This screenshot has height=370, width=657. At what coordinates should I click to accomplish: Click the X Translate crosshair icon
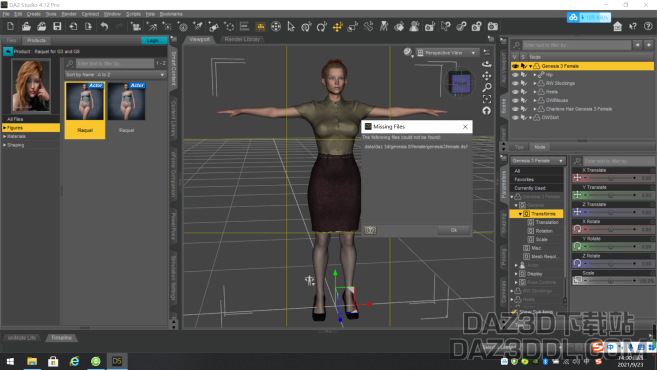click(577, 178)
